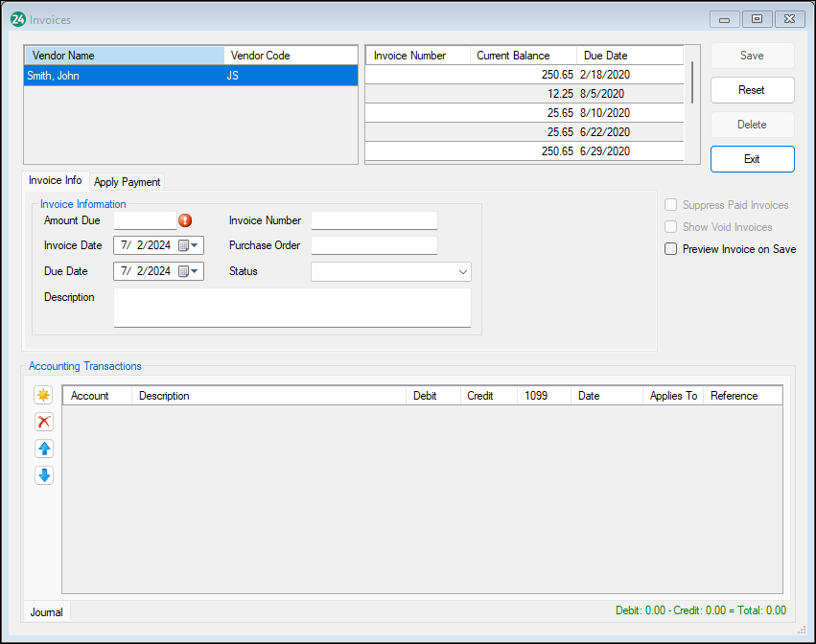This screenshot has height=644, width=816.
Task: Add a new accounting transaction with the sunburst icon
Action: pos(43,395)
